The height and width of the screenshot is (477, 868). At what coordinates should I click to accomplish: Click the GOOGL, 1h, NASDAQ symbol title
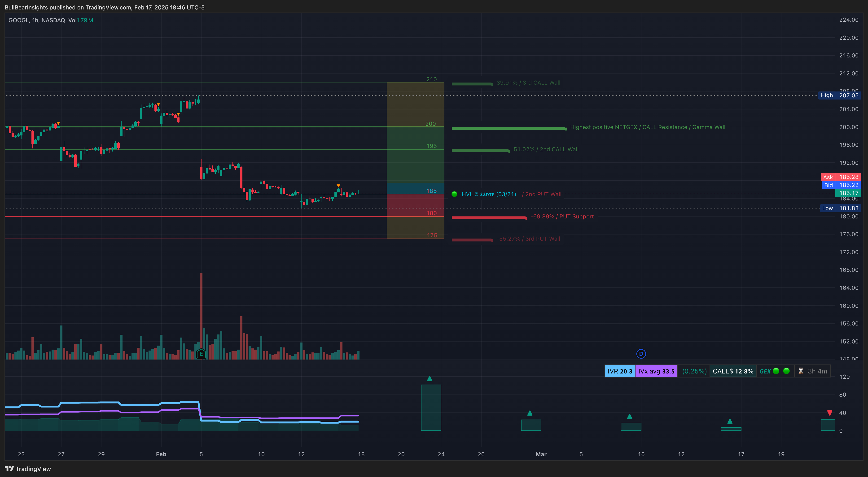coord(37,20)
